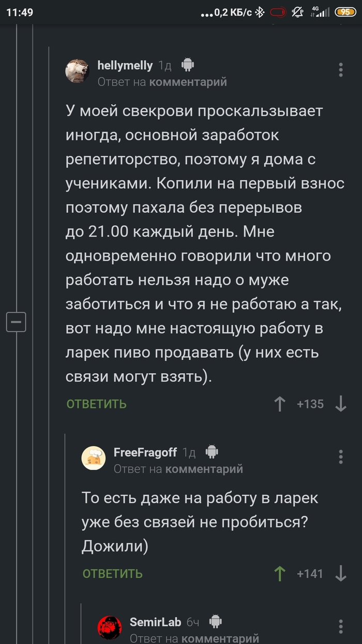This screenshot has height=644, width=362.
Task: Upvote FreeFragoff's comment
Action: click(279, 574)
